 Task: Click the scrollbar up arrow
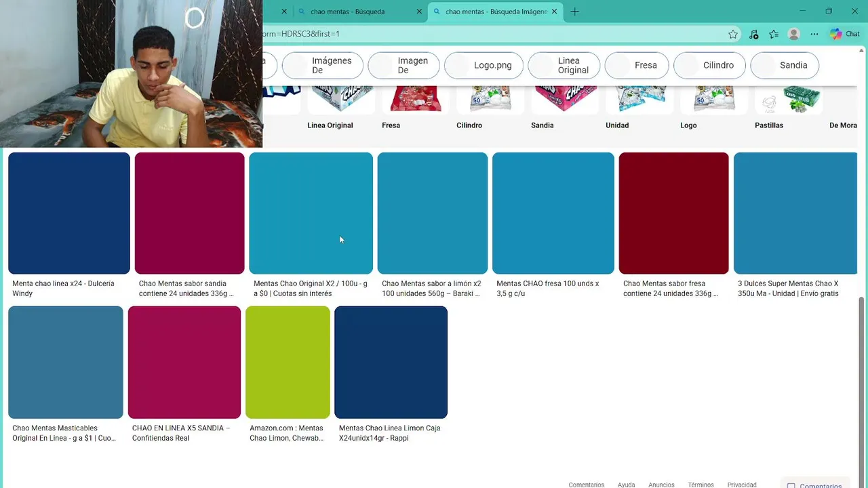[863, 51]
